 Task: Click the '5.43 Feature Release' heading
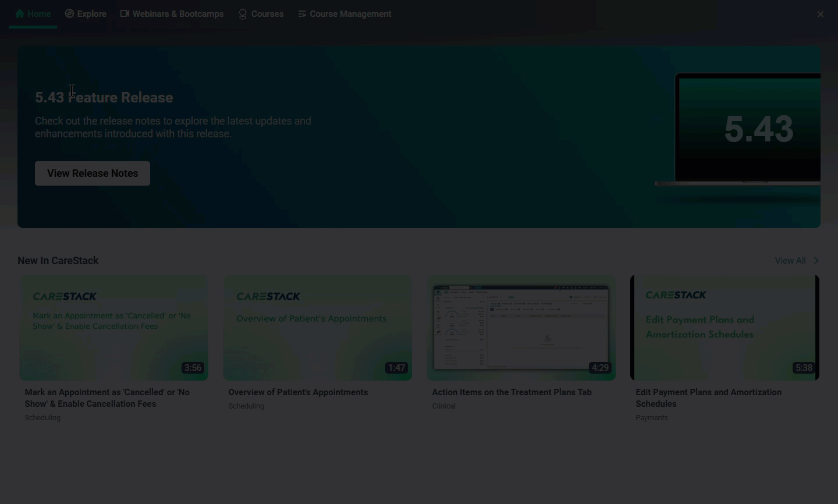tap(104, 97)
